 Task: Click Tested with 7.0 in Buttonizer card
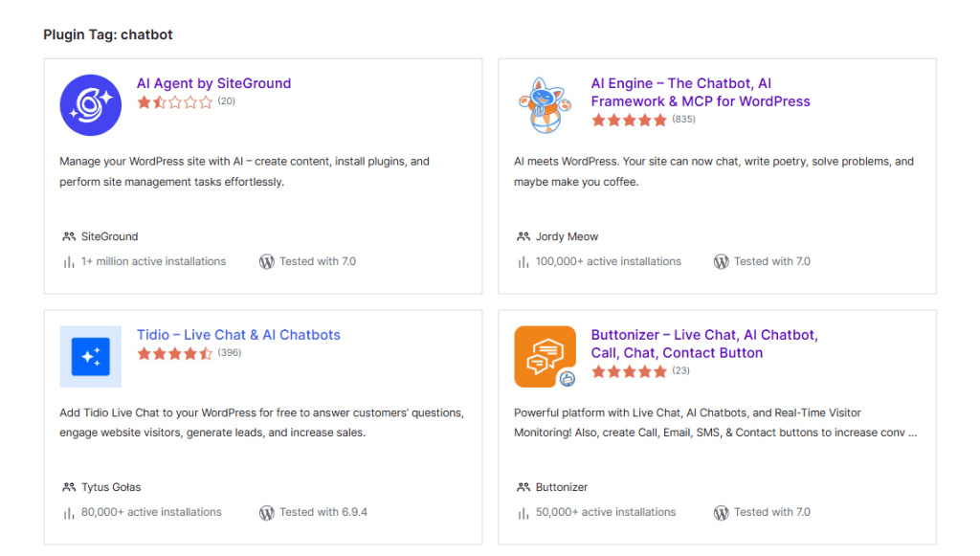tap(772, 512)
